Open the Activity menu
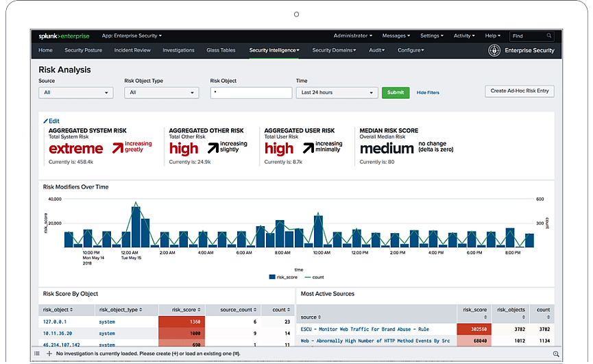 pyautogui.click(x=464, y=36)
